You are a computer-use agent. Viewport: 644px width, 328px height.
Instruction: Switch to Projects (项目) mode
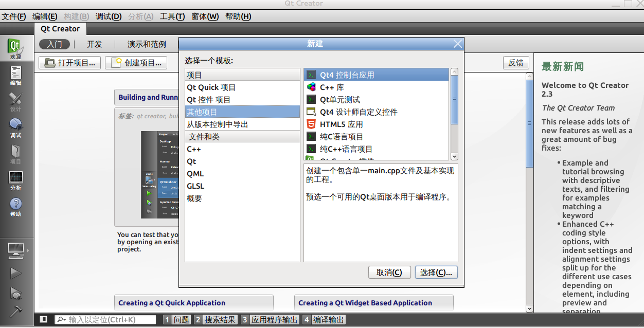15,154
